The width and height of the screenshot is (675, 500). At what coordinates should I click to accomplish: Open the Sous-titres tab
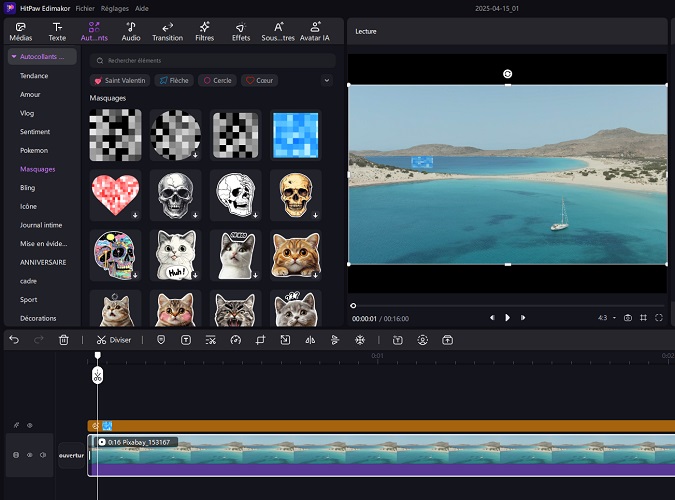click(x=278, y=32)
